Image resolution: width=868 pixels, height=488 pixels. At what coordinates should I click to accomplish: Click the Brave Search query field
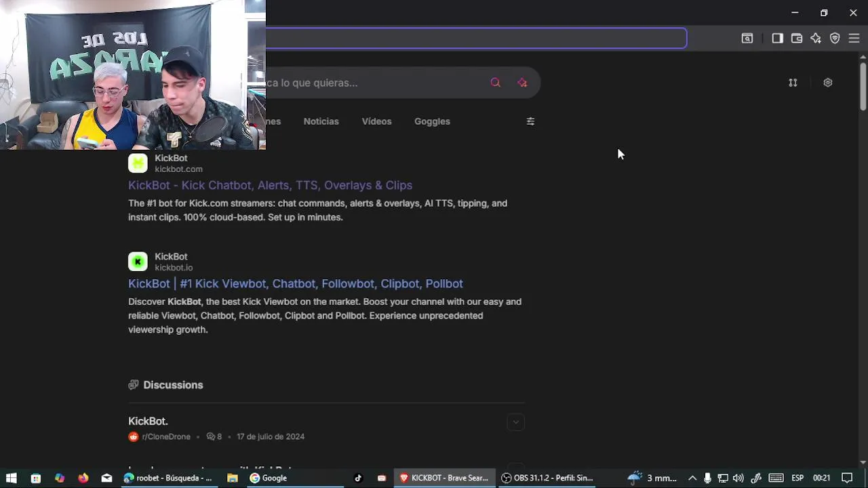[x=373, y=83]
